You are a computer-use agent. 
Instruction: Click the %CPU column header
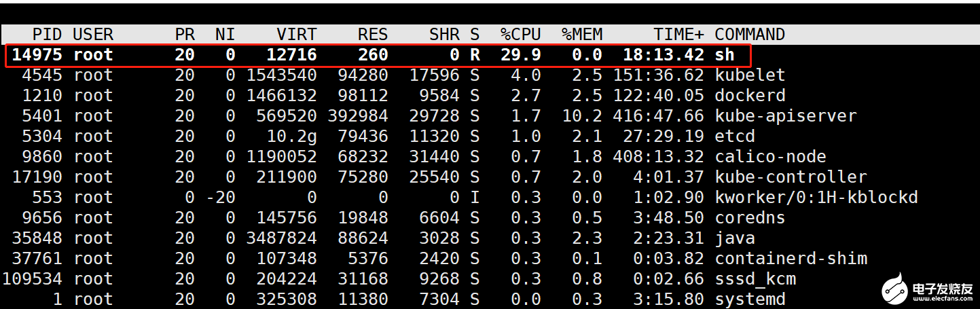point(520,35)
